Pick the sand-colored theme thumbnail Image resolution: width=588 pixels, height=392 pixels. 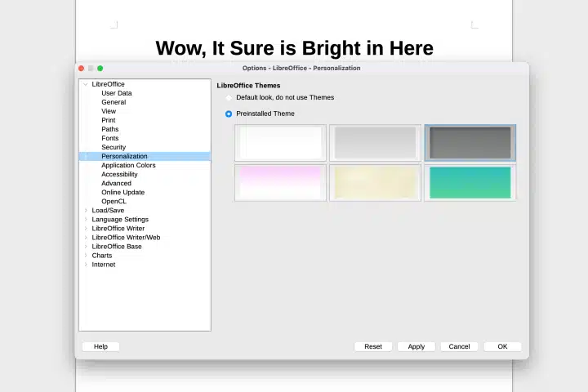375,182
